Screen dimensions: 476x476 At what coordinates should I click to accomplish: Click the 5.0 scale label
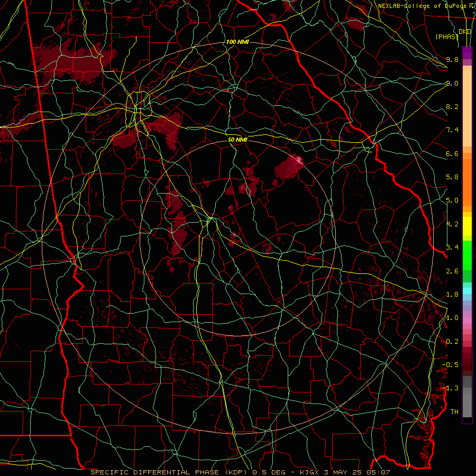pyautogui.click(x=452, y=200)
